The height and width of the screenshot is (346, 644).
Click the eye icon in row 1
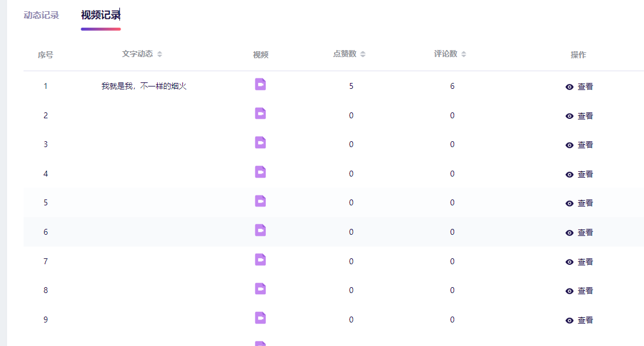point(569,86)
